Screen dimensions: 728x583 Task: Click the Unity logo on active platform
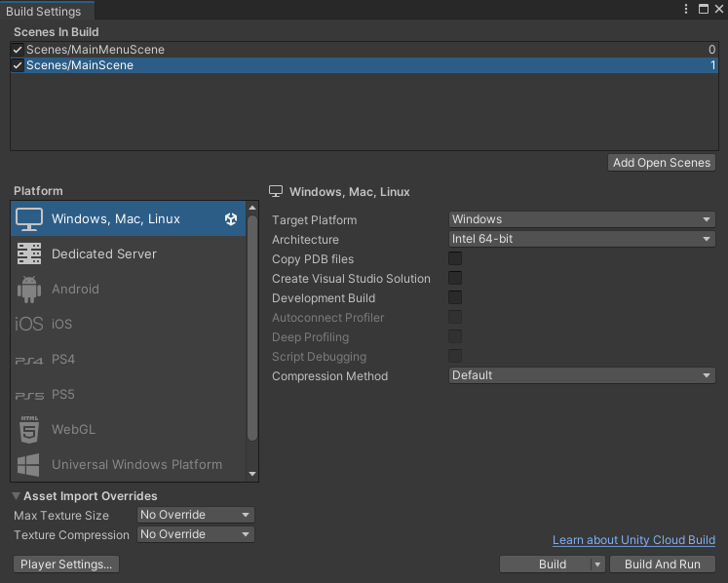[231, 218]
